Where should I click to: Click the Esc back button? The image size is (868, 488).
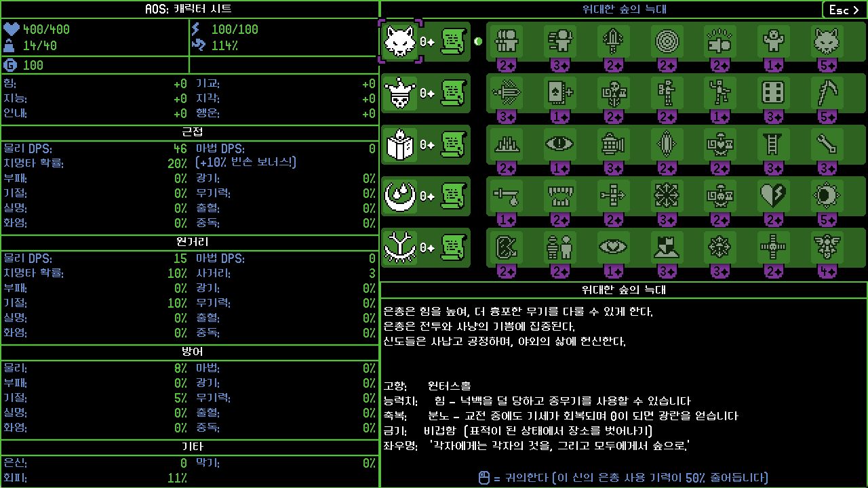pyautogui.click(x=843, y=9)
